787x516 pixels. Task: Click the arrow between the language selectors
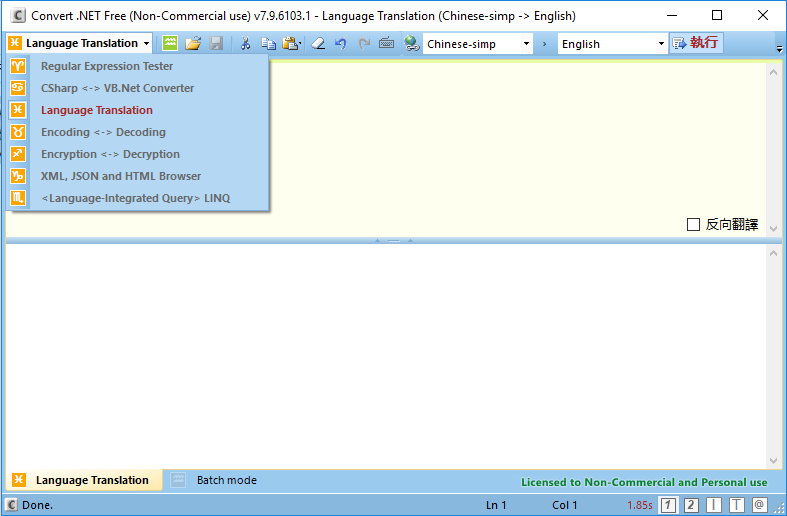[545, 44]
